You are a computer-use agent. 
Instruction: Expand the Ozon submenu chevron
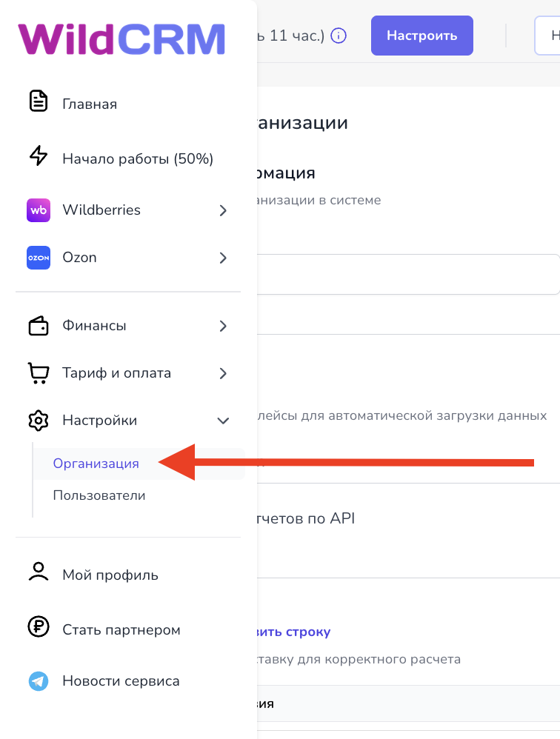[x=224, y=258]
